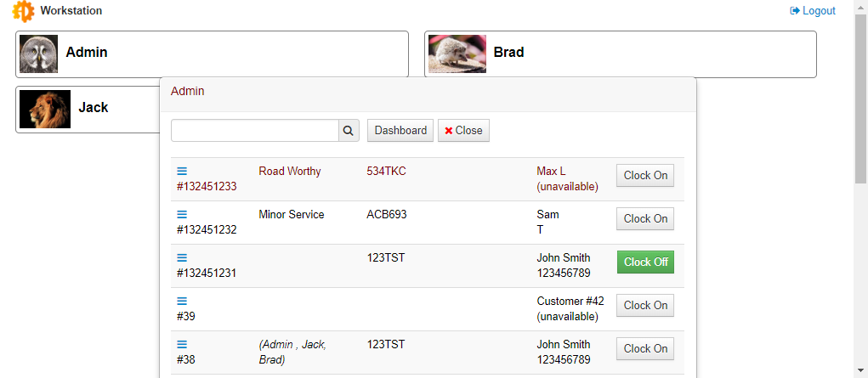Close the Admin panel with Close button

[464, 131]
